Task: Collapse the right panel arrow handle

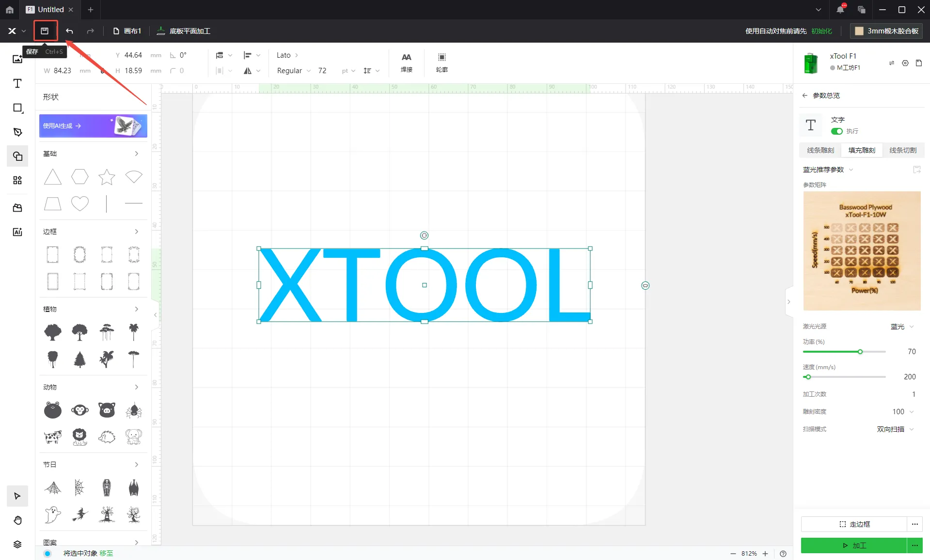Action: click(x=788, y=302)
